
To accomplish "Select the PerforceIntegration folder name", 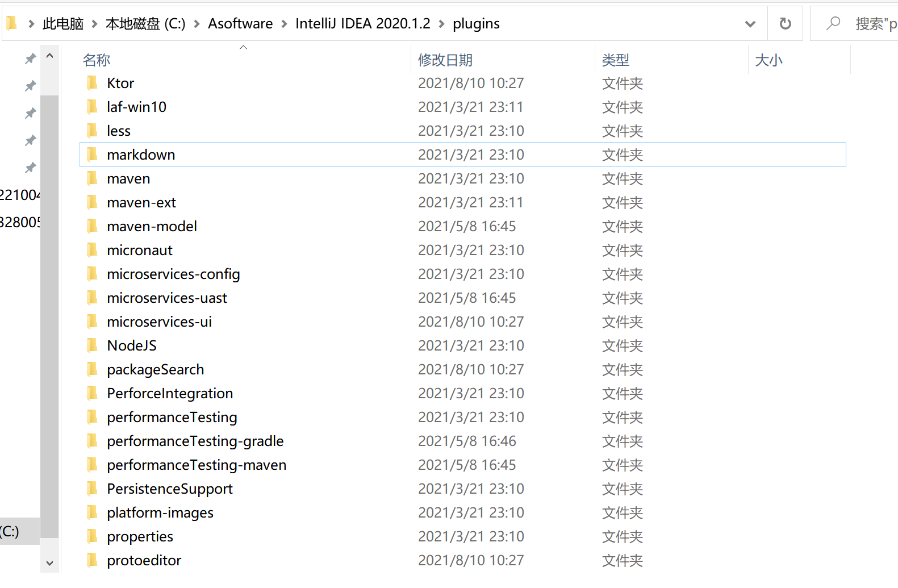I will pos(170,393).
